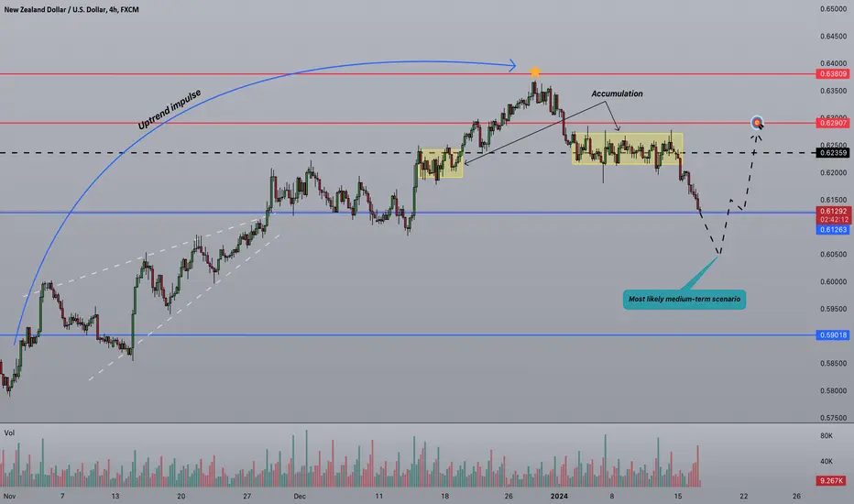
Task: Click the 0.64500 price axis tick
Action: click(x=833, y=37)
